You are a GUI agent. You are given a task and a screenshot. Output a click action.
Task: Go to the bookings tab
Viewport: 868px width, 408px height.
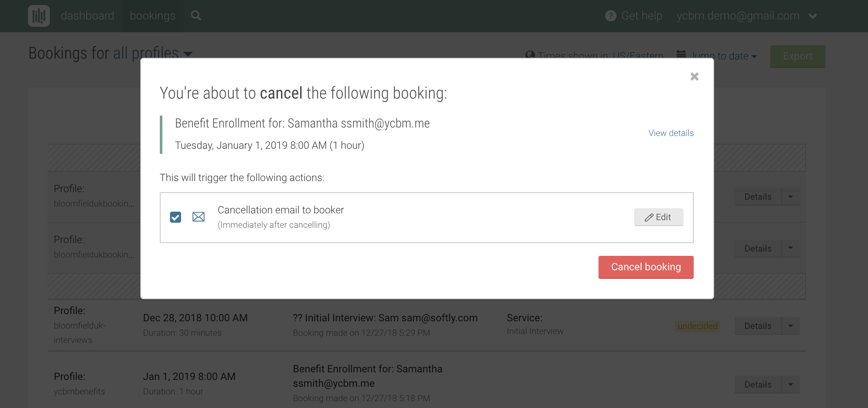tap(153, 16)
